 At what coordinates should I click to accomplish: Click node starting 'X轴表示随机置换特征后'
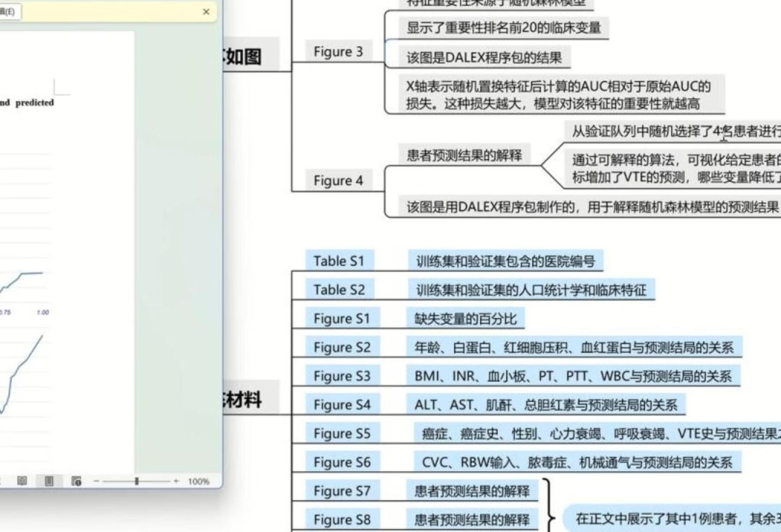click(x=562, y=95)
